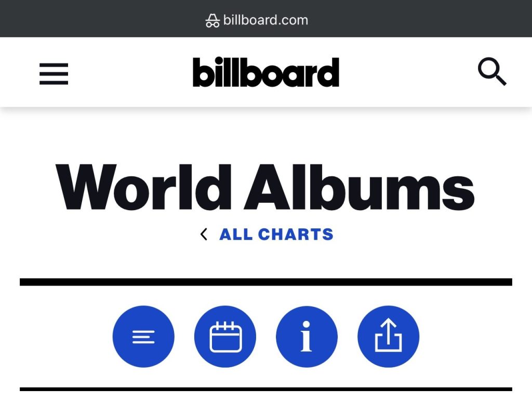Click the ALL CHARTS link

pyautogui.click(x=276, y=234)
